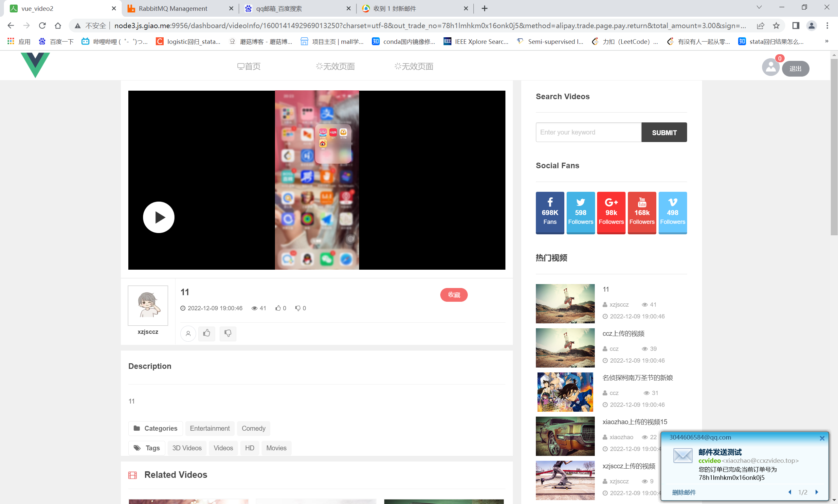Open the IEEE Xplore bookmark

476,42
